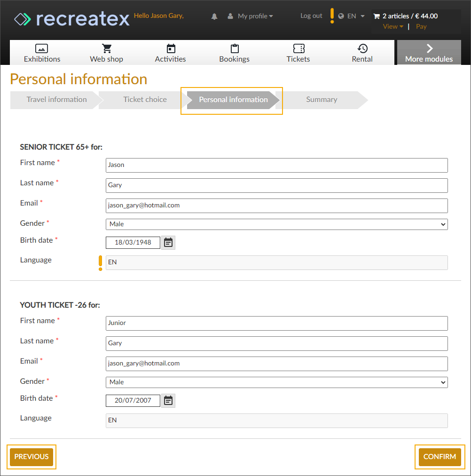Open the EN language selector

click(x=352, y=16)
